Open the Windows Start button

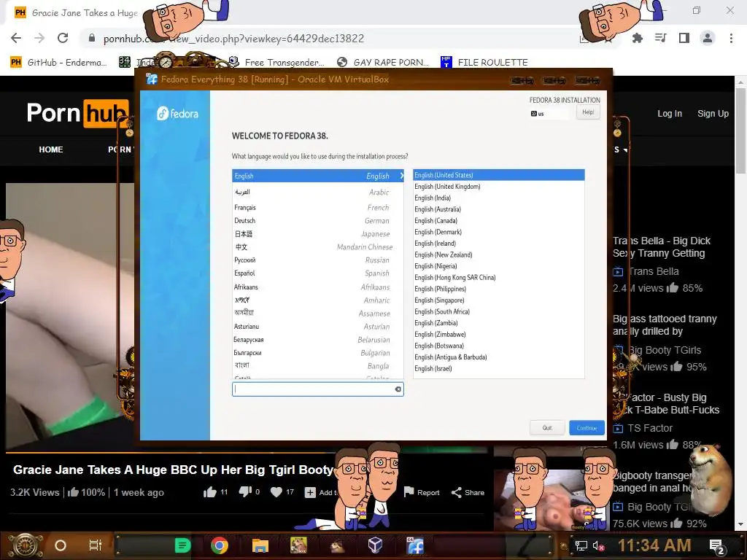tap(26, 545)
